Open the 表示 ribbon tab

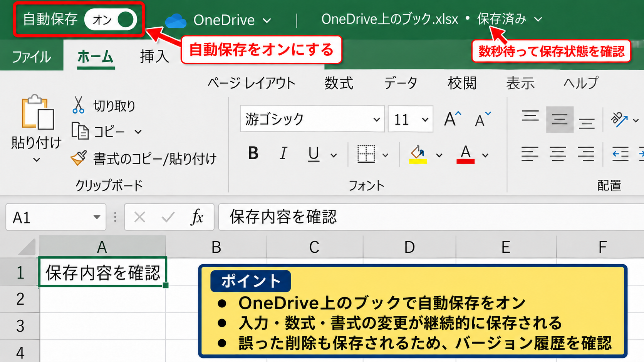[520, 83]
